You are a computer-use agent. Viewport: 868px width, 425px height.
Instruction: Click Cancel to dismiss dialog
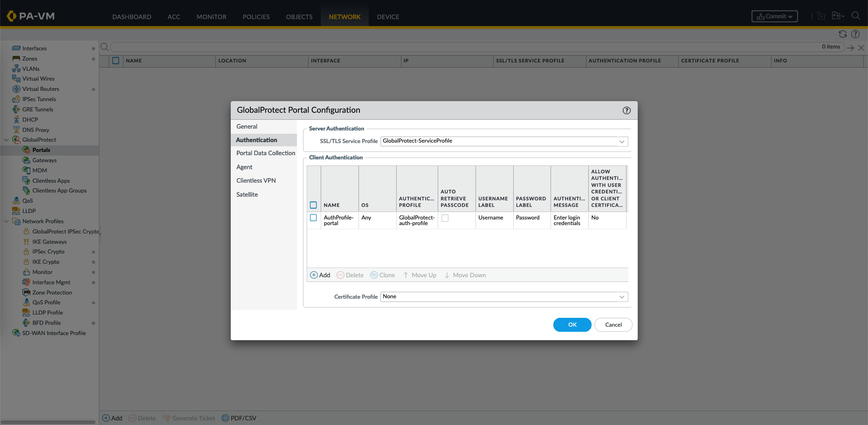pos(613,325)
